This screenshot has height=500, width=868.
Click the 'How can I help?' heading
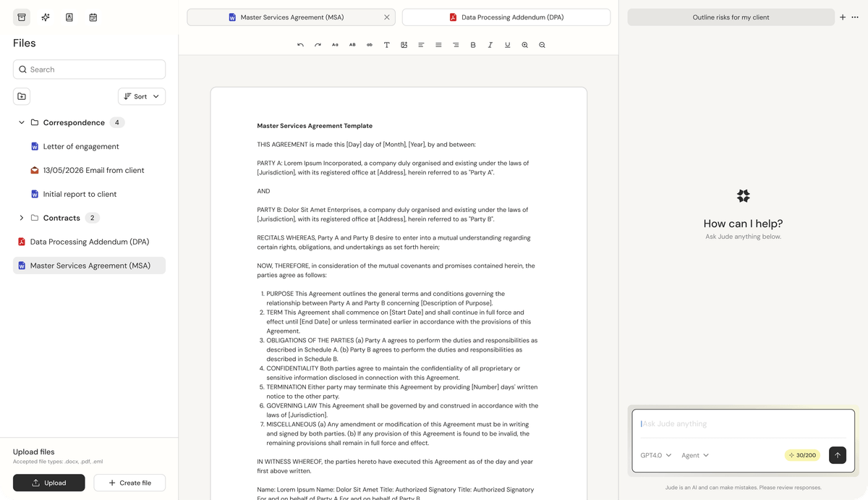[x=743, y=224]
